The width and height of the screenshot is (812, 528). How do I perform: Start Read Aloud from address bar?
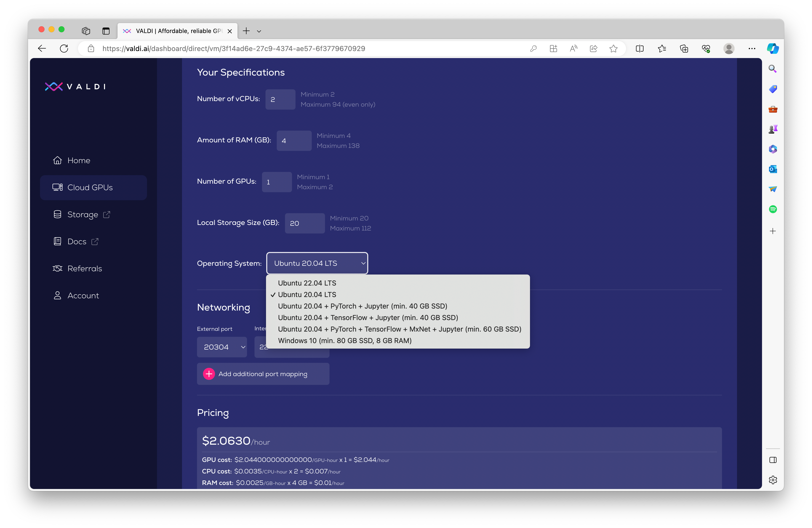point(573,49)
